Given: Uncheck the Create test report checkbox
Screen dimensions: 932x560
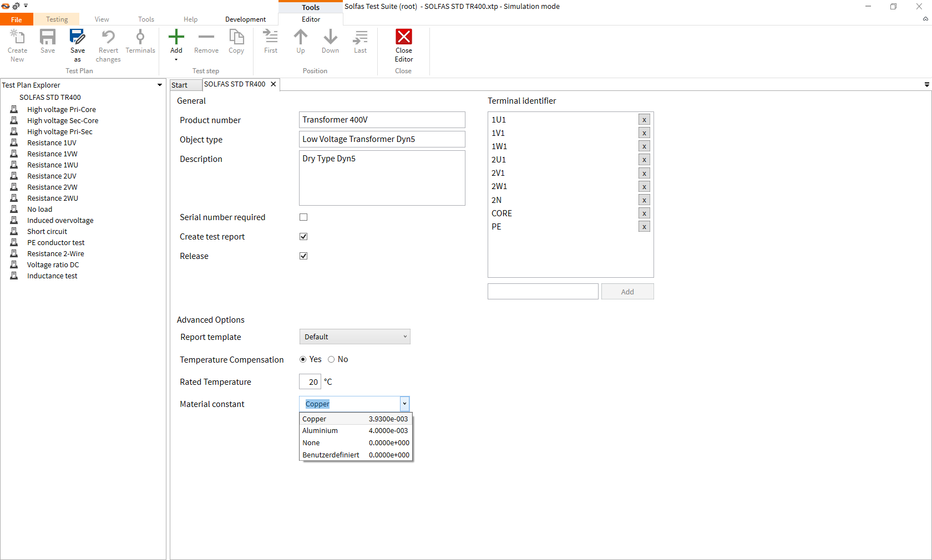Looking at the screenshot, I should coord(303,237).
